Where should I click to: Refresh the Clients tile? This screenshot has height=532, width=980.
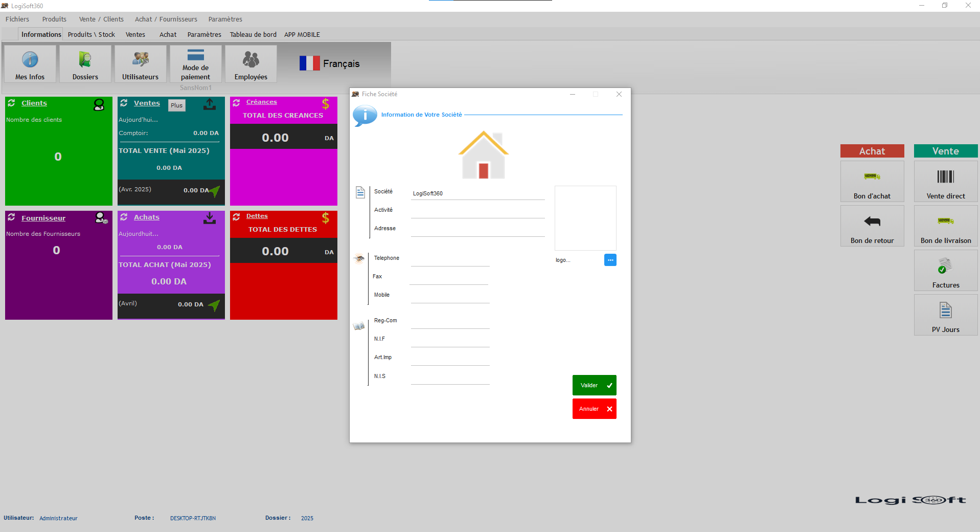point(11,103)
